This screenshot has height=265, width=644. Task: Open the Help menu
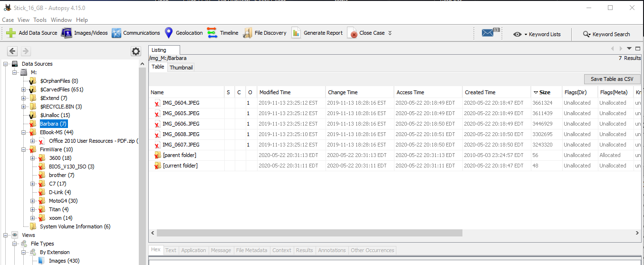[82, 20]
